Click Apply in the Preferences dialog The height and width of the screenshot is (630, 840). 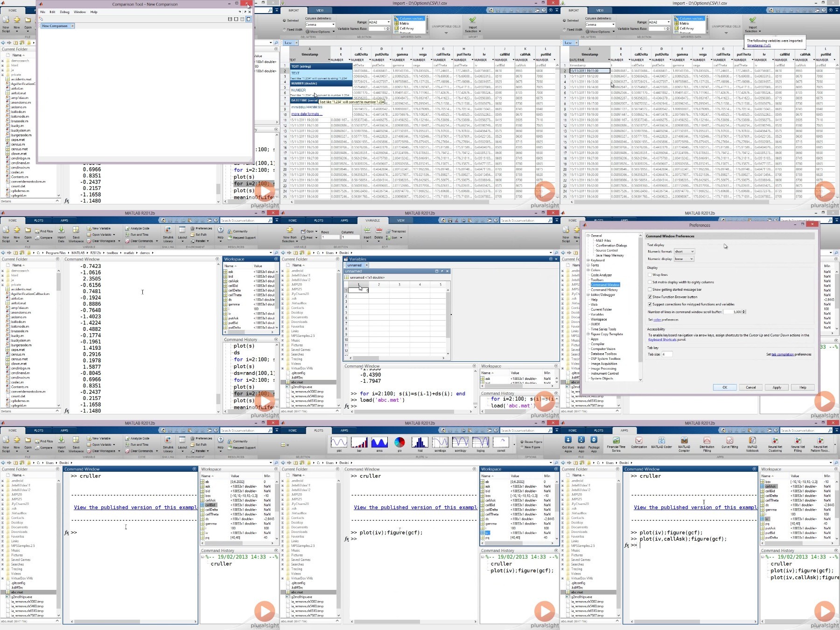coord(777,387)
